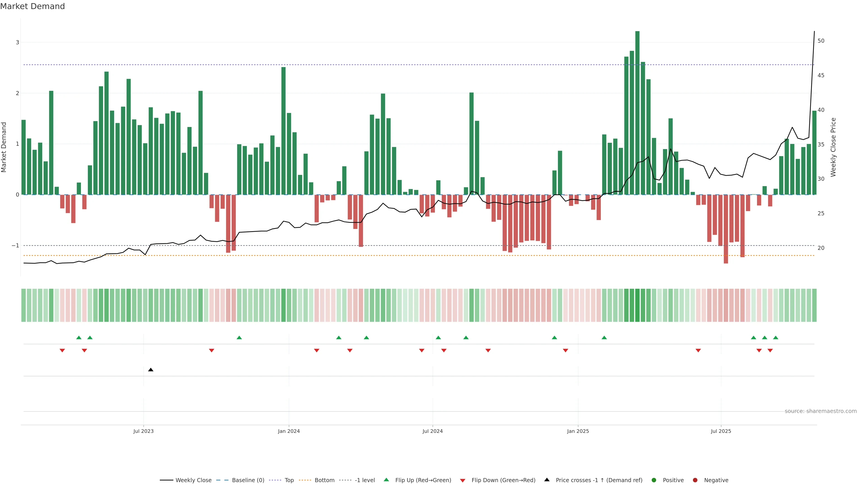This screenshot has width=868, height=488.
Task: Toggle the -1 level legend entry
Action: click(365, 480)
